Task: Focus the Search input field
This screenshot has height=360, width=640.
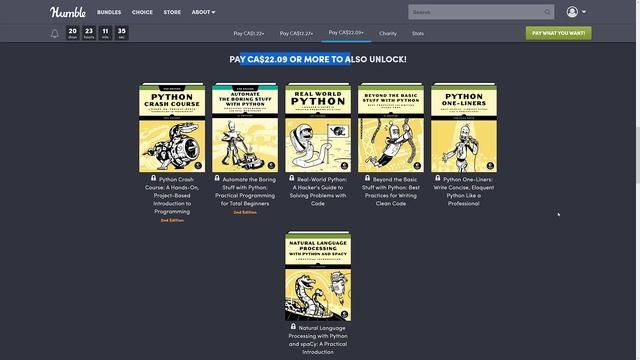Action: (481, 12)
